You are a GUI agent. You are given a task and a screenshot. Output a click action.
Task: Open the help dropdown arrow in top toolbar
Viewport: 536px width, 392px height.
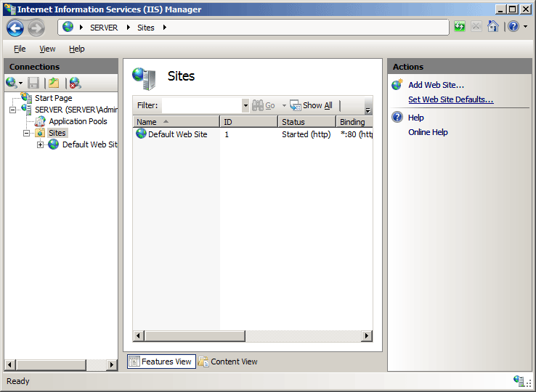click(x=525, y=27)
